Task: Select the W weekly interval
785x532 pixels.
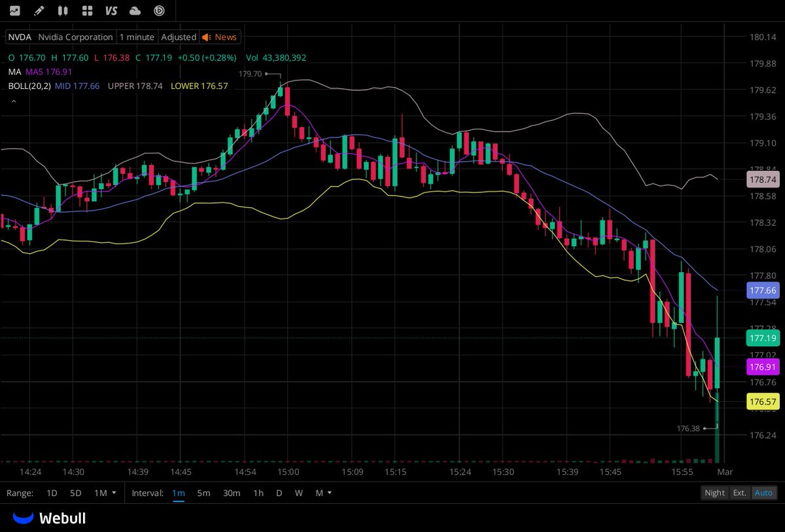Action: click(299, 493)
